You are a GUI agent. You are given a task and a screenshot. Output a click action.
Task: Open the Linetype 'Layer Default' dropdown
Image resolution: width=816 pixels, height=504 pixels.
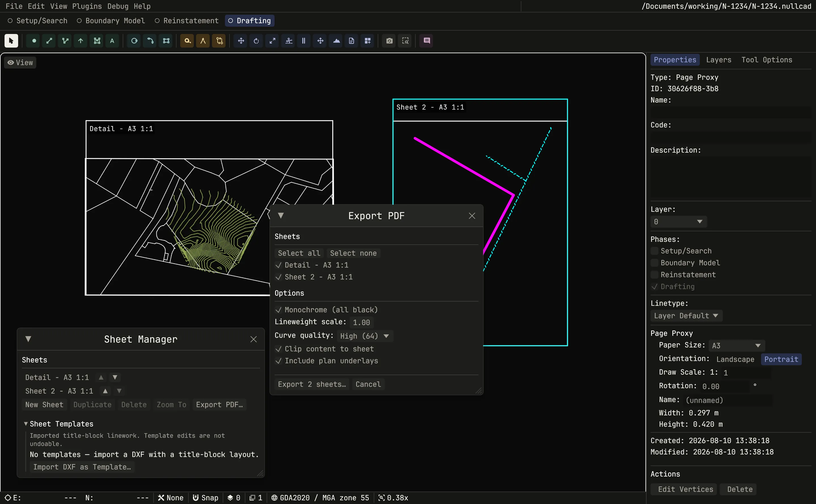click(x=686, y=316)
